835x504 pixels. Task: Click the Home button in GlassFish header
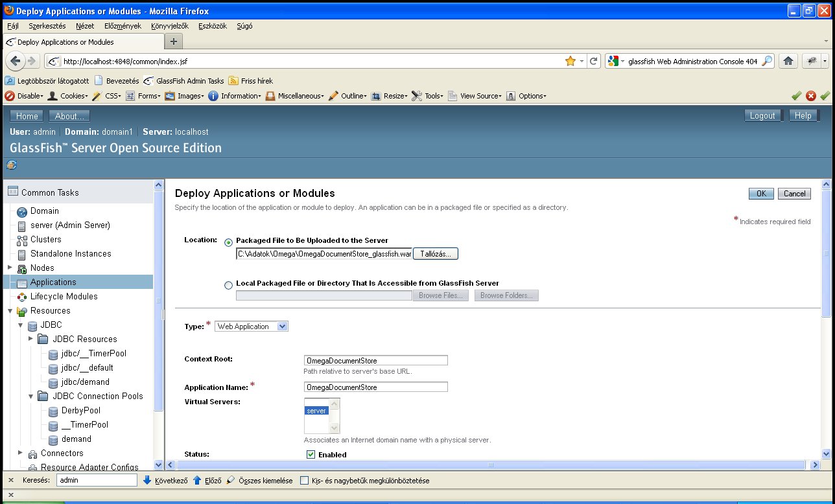27,116
